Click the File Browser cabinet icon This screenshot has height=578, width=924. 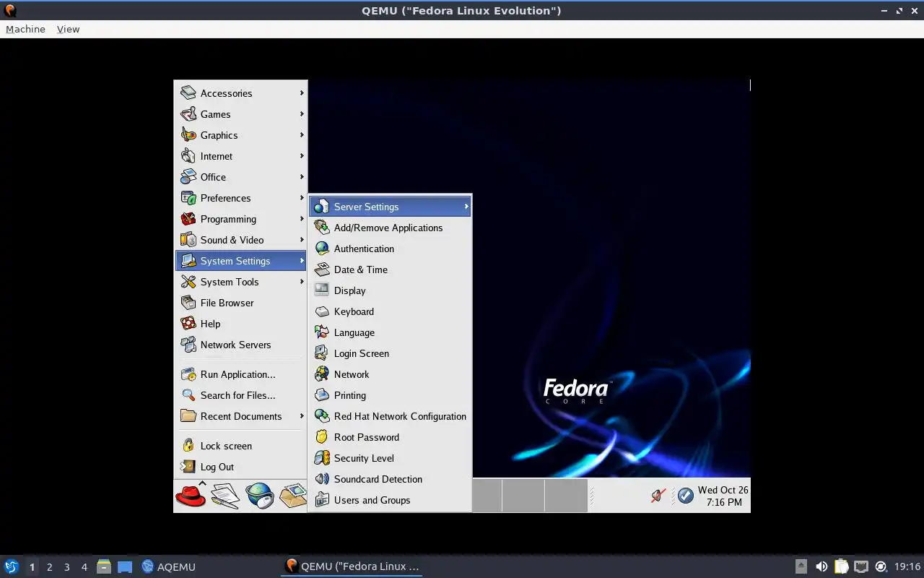point(188,303)
